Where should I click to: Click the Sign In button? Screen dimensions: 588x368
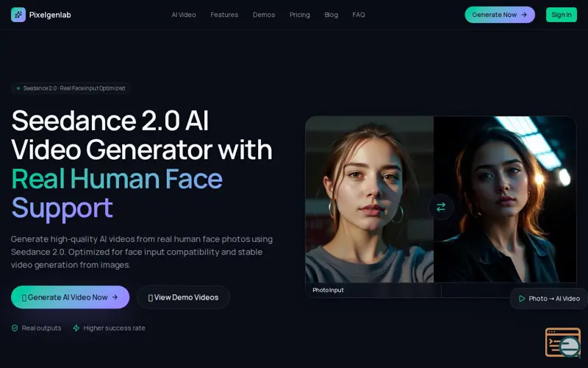561,15
